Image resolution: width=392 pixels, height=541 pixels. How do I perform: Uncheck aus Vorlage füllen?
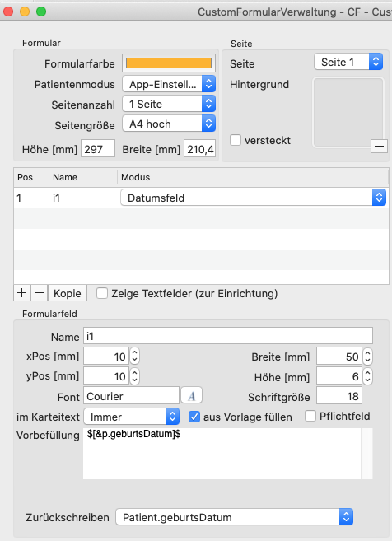pyautogui.click(x=194, y=417)
